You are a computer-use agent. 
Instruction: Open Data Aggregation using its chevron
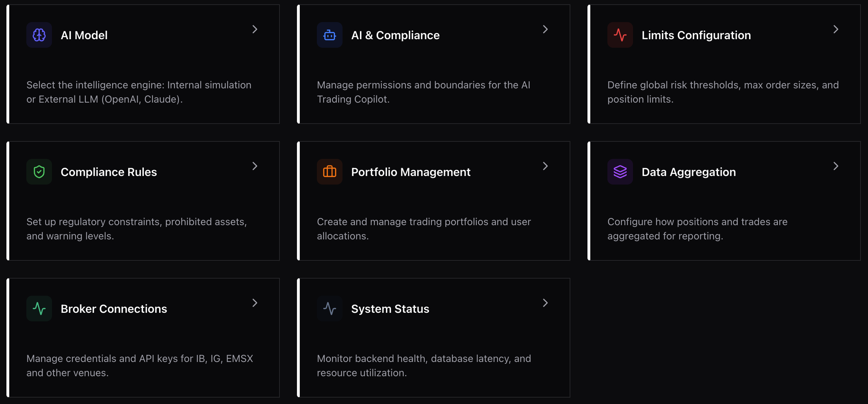(x=836, y=166)
